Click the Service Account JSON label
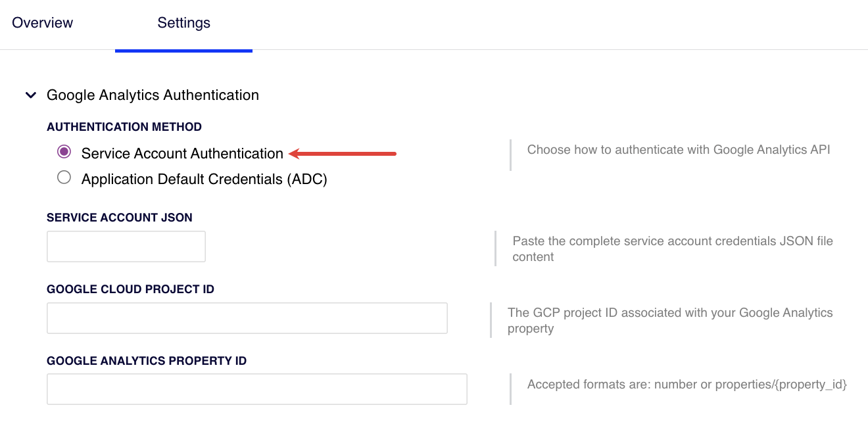The width and height of the screenshot is (868, 422). (120, 217)
